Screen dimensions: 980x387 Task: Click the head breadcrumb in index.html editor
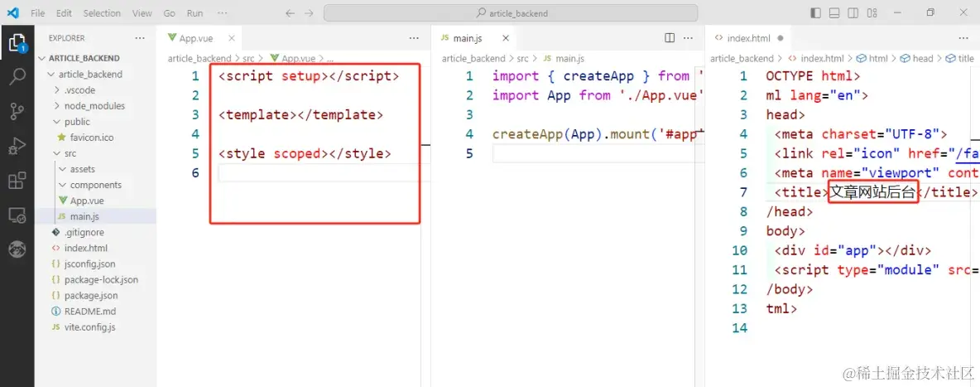[916, 58]
